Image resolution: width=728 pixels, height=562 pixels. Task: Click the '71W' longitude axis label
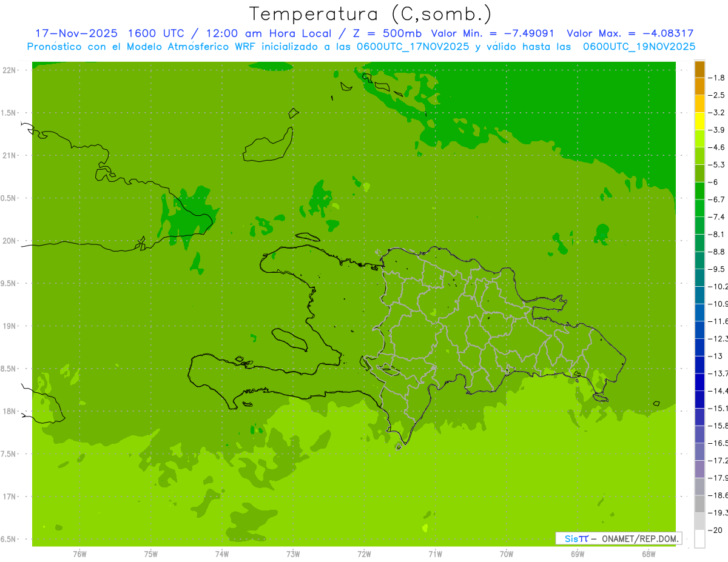click(435, 554)
